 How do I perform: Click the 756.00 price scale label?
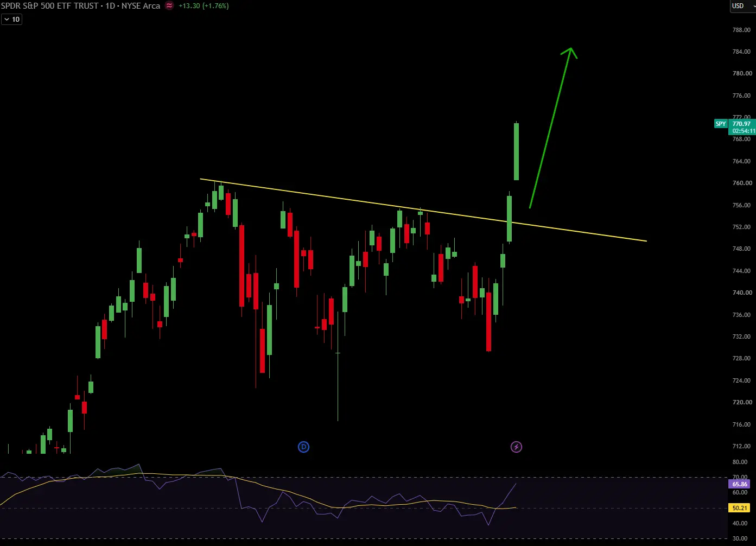[742, 205]
